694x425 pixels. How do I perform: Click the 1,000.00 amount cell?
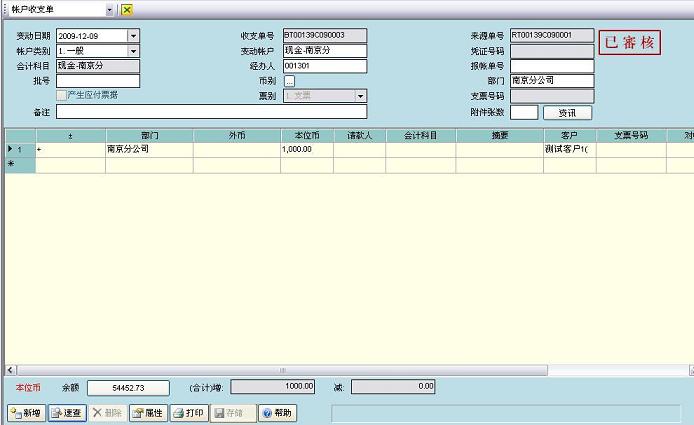(x=306, y=149)
